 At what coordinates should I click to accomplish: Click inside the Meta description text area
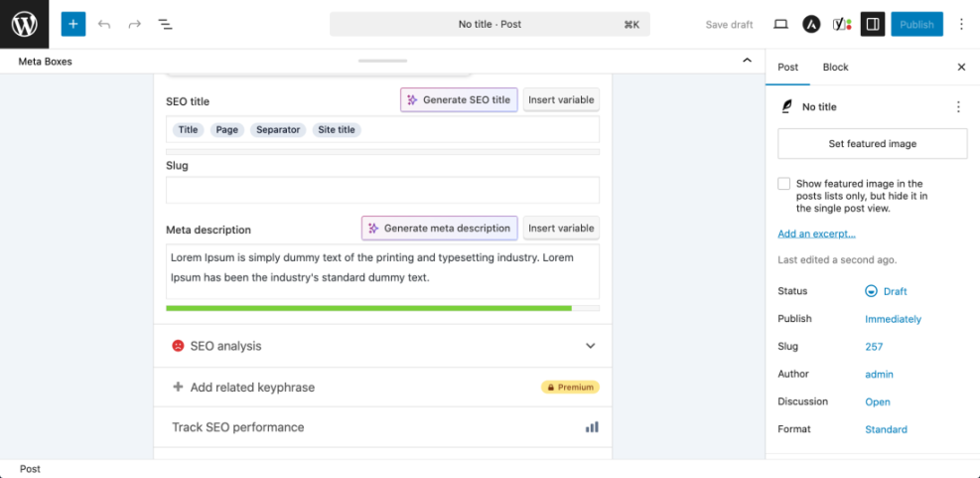382,271
